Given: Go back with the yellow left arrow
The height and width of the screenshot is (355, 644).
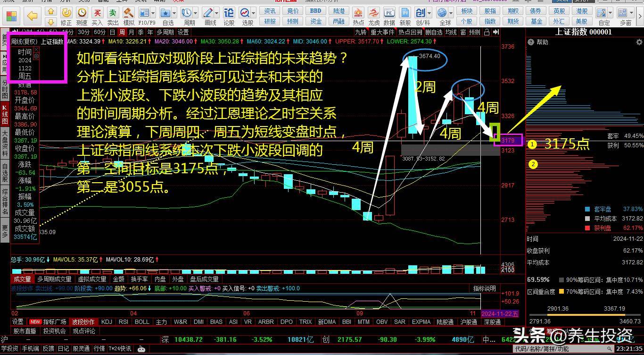Looking at the screenshot, I should tap(33, 17).
